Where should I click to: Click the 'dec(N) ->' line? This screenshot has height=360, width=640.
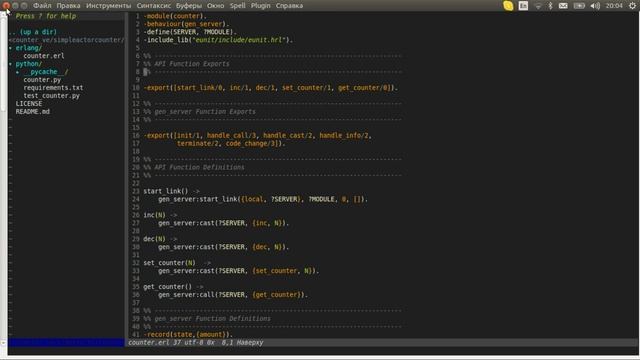click(x=160, y=239)
